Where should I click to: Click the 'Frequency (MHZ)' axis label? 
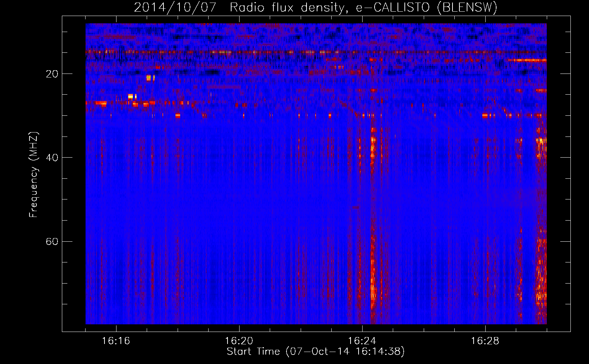33,174
